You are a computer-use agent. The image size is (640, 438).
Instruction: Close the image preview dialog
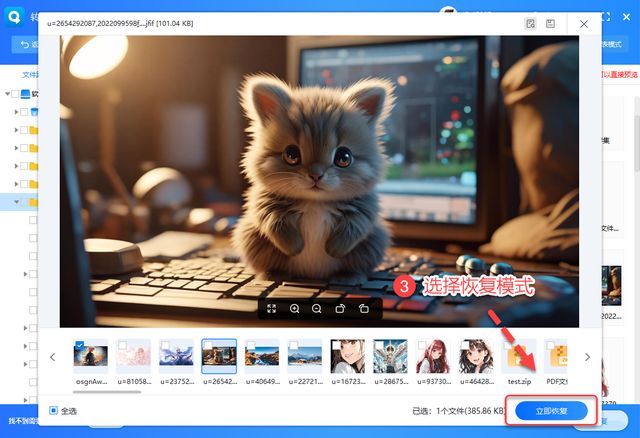pos(584,24)
